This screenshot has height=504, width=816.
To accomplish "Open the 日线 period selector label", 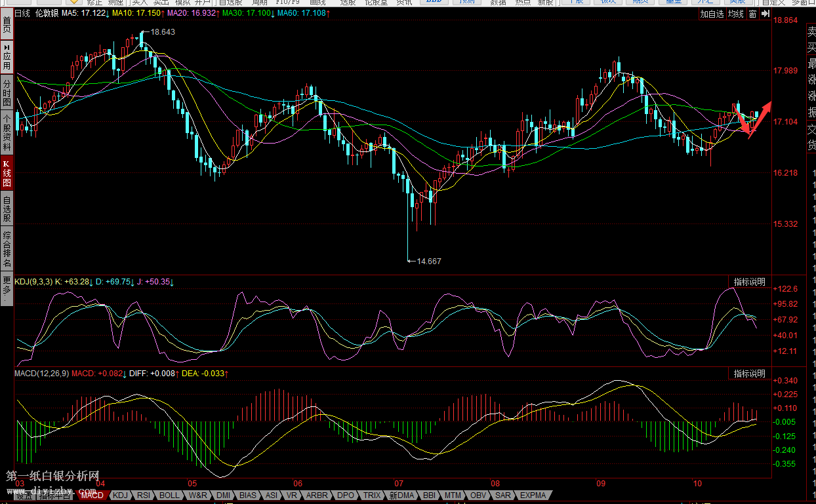I will coord(22,13).
